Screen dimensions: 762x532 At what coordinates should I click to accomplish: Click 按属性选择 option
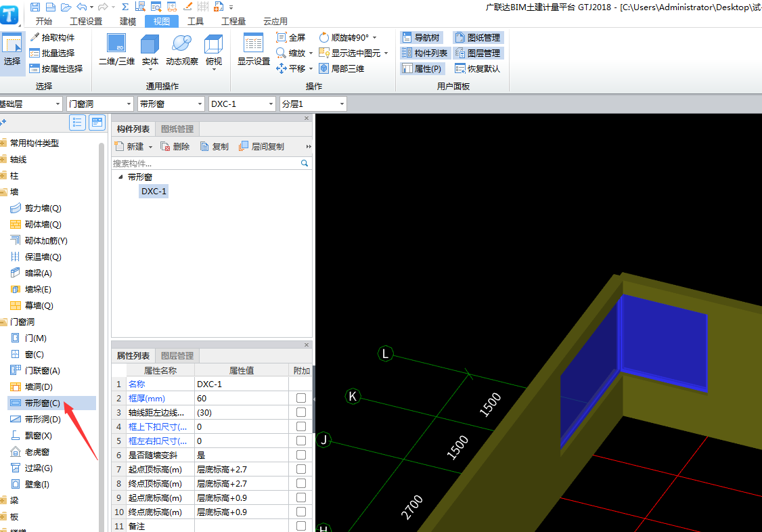click(x=56, y=68)
